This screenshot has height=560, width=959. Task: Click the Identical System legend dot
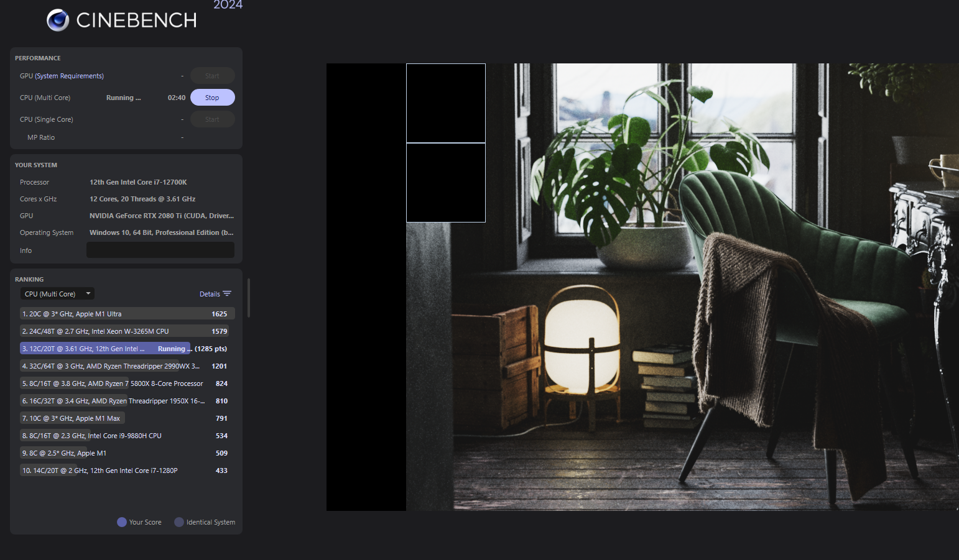point(179,522)
